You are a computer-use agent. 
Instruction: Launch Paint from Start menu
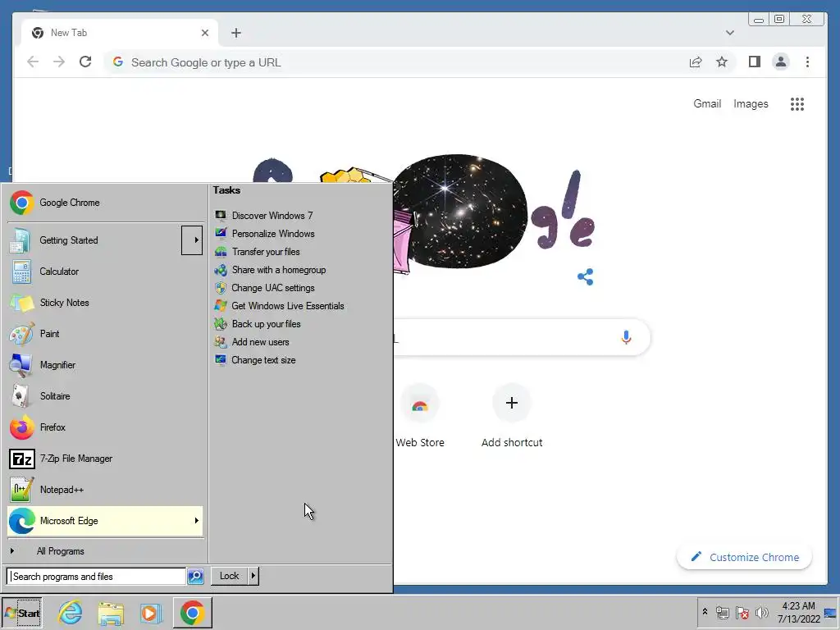tap(105, 334)
